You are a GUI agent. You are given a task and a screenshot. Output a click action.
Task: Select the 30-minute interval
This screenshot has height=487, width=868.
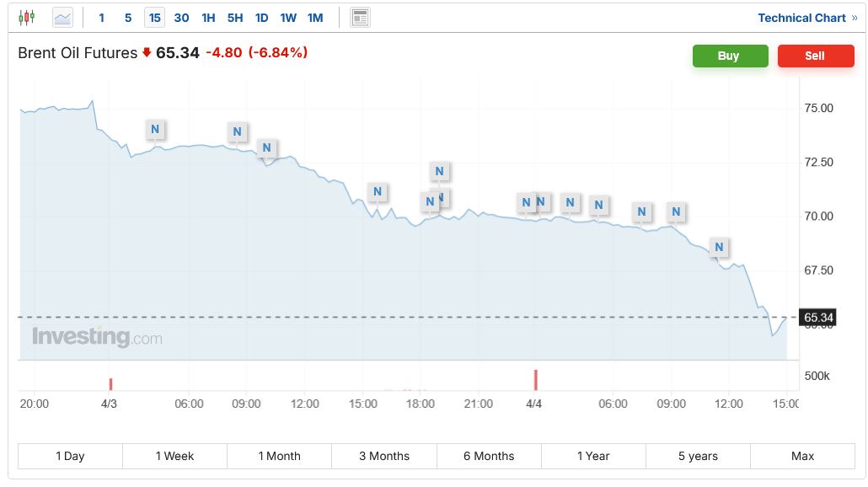(x=181, y=17)
